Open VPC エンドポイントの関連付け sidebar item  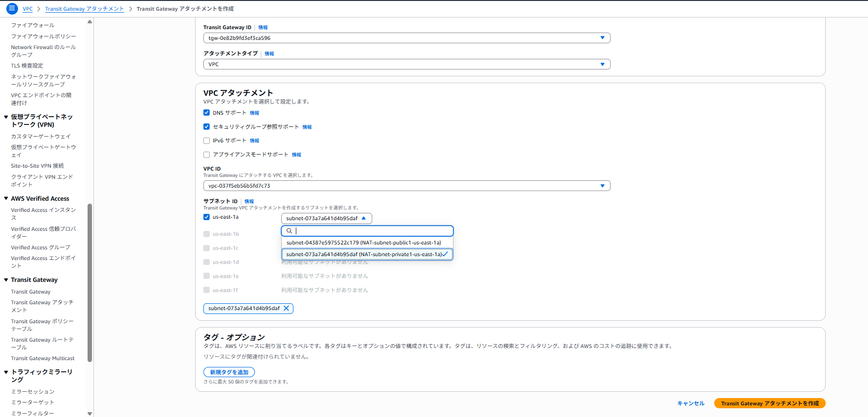(x=41, y=99)
